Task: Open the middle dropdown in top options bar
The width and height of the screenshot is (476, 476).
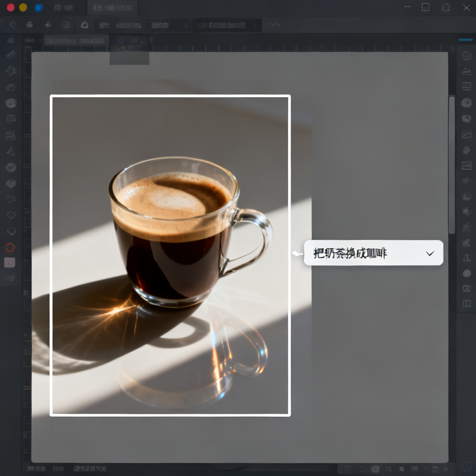Action: (x=168, y=26)
